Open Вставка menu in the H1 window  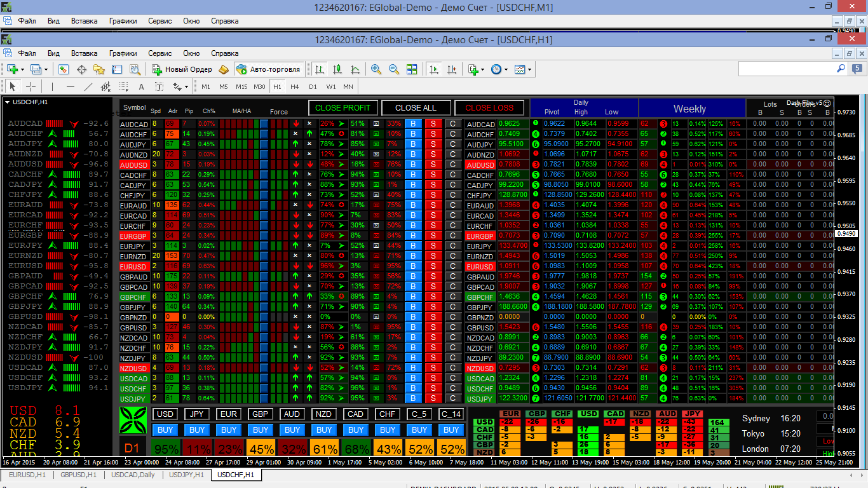click(x=84, y=53)
